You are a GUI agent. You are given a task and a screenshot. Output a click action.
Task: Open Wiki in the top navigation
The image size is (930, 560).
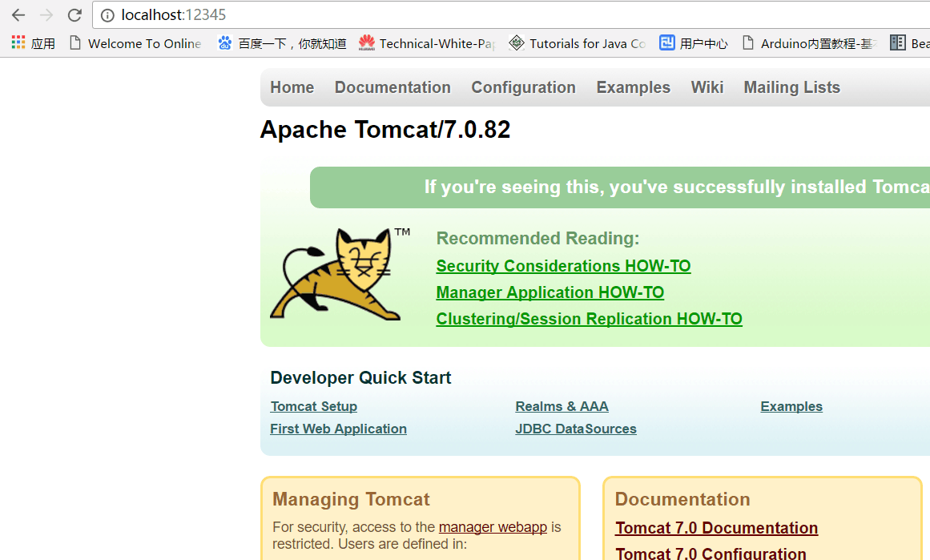click(x=707, y=87)
